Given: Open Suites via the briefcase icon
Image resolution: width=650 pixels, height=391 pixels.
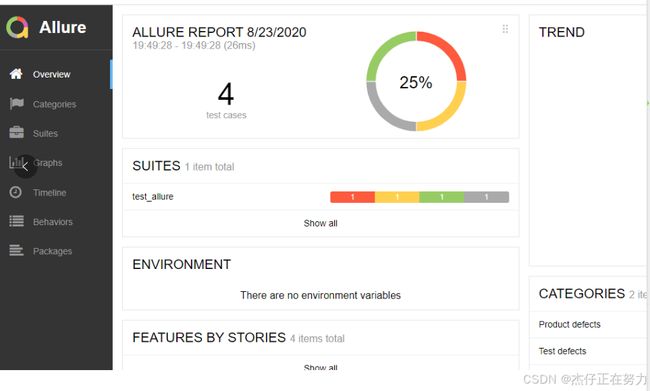Looking at the screenshot, I should coord(17,133).
